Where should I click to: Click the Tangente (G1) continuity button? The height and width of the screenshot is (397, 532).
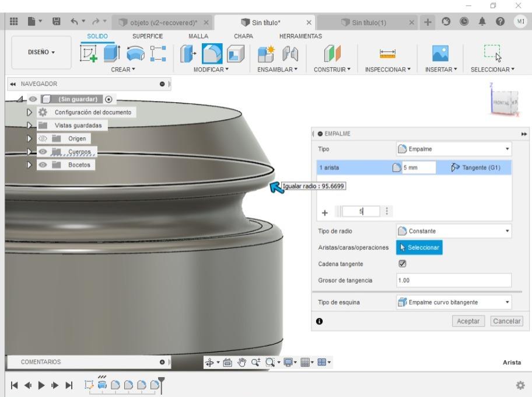pos(475,168)
